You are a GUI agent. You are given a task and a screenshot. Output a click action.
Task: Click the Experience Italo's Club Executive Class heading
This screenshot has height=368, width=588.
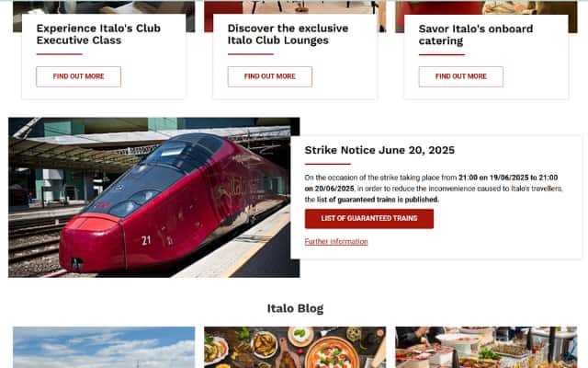98,34
